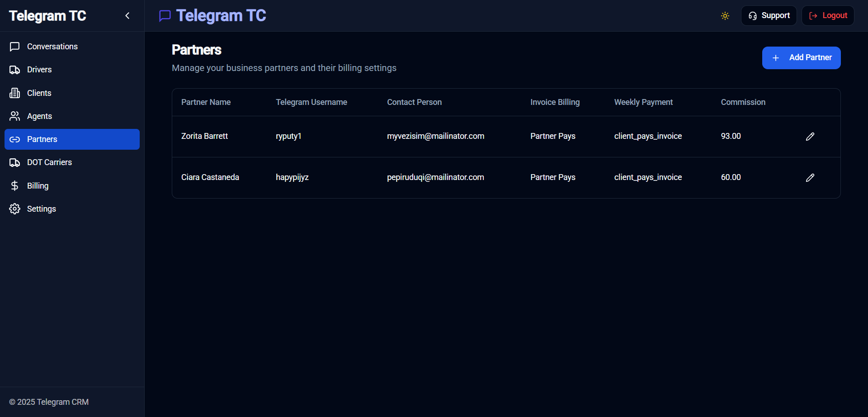Log out using the Logout button
Image resolution: width=868 pixels, height=417 pixels.
click(827, 16)
